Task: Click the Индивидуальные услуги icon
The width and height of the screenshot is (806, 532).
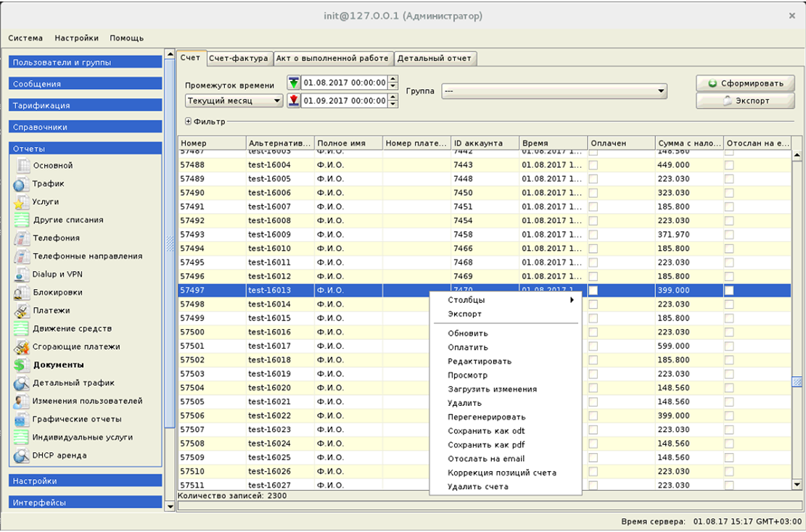Action: click(22, 438)
